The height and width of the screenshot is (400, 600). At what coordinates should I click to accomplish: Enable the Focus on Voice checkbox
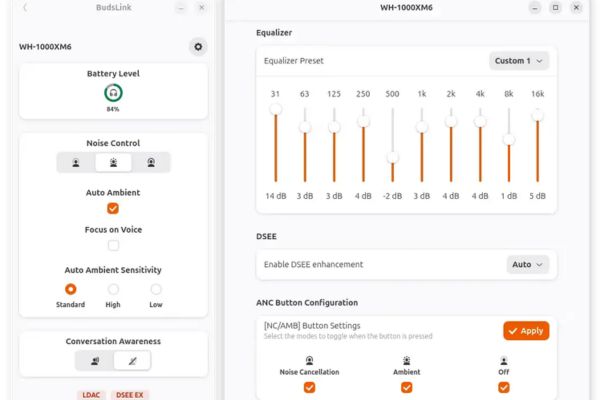113,245
